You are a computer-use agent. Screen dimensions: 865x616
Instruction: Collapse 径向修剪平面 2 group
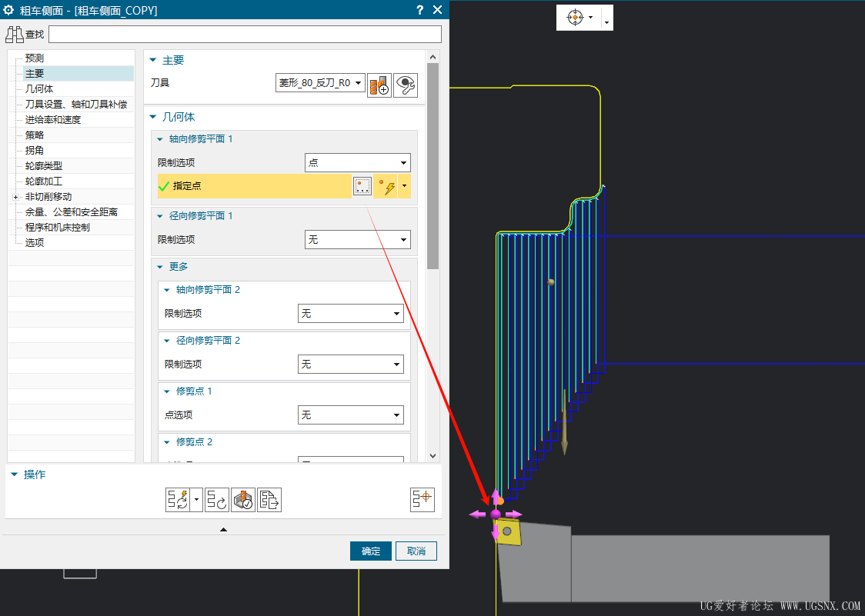point(167,341)
